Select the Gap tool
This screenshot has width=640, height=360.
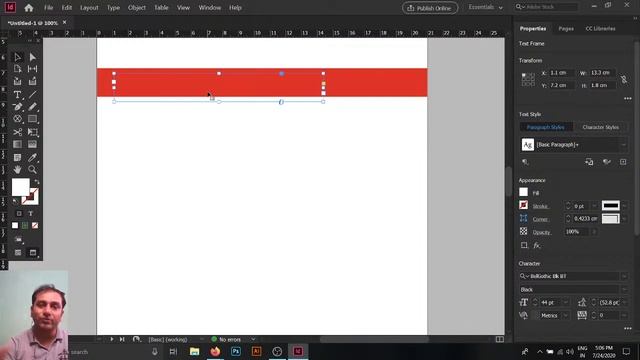pyautogui.click(x=33, y=69)
